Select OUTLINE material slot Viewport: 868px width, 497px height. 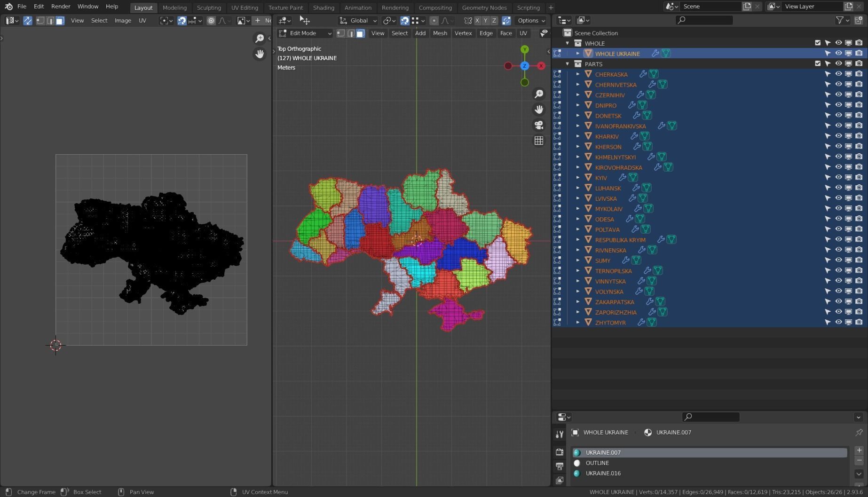(710, 463)
